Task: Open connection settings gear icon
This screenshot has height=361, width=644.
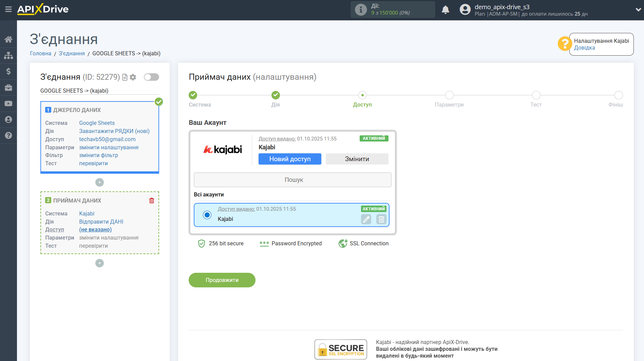Action: coord(133,77)
